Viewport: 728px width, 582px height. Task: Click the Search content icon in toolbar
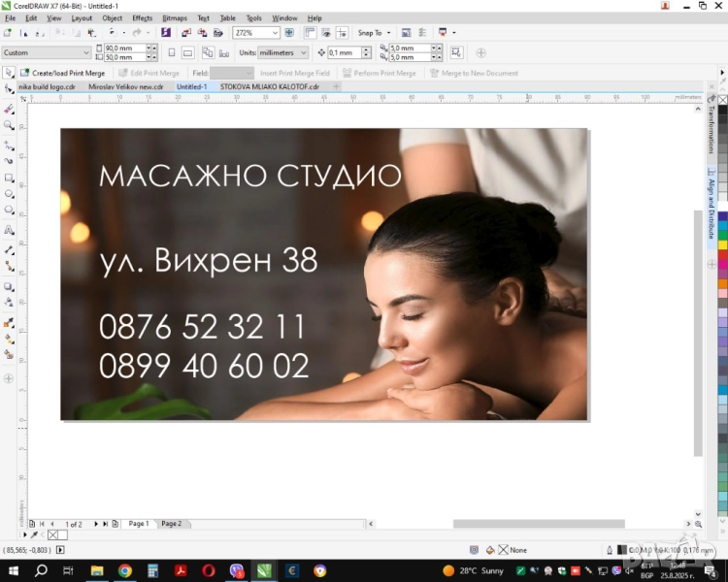(166, 32)
